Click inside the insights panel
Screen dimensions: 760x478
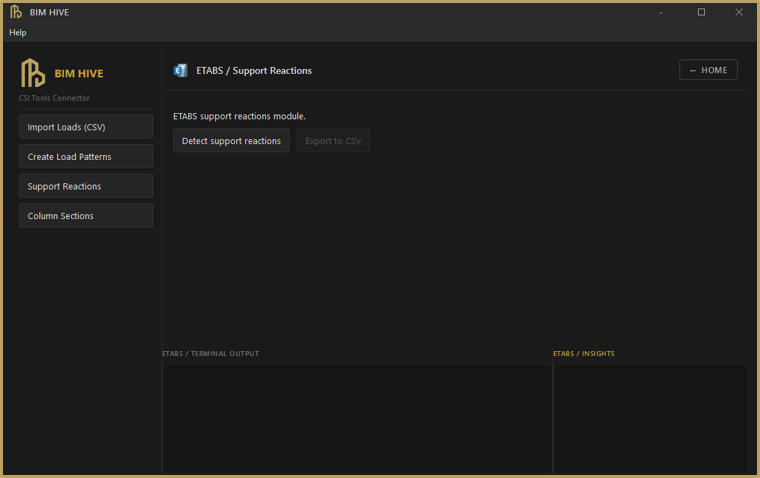pos(650,418)
